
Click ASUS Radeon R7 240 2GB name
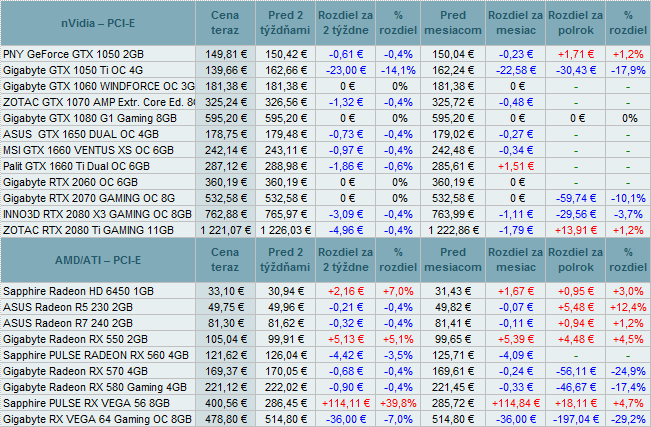point(68,324)
